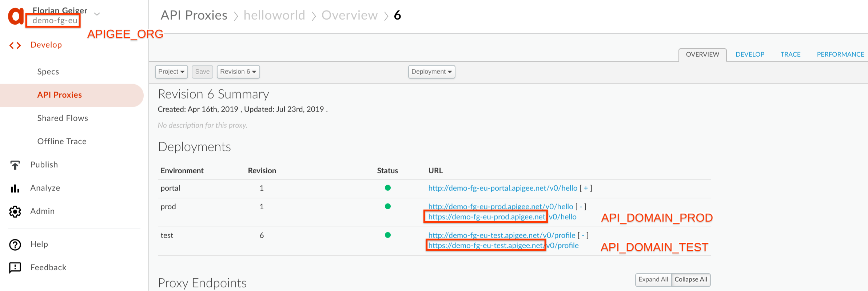Click the prod status green dot
This screenshot has width=868, height=291.
pyautogui.click(x=388, y=206)
